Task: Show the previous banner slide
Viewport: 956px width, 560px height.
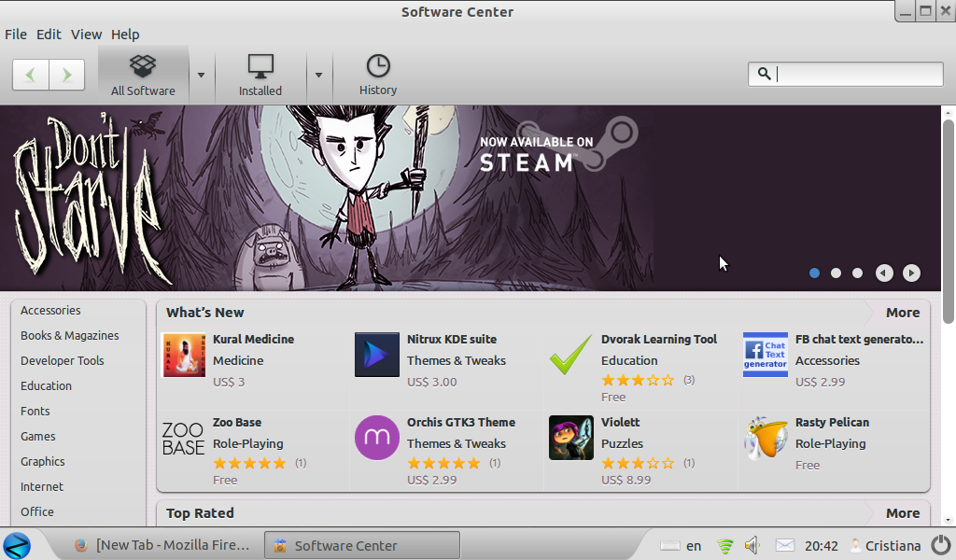Action: 884,273
